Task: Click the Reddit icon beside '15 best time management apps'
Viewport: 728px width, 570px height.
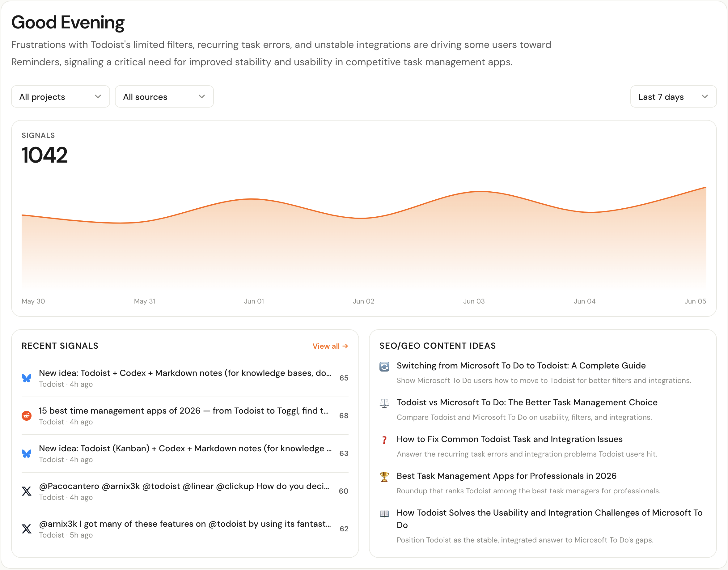Action: pos(27,416)
